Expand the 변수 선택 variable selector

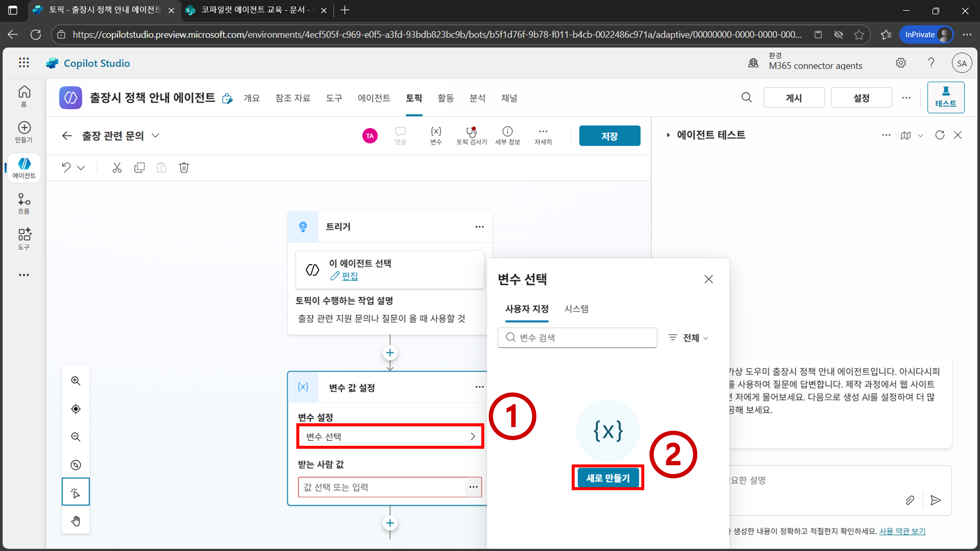(390, 436)
